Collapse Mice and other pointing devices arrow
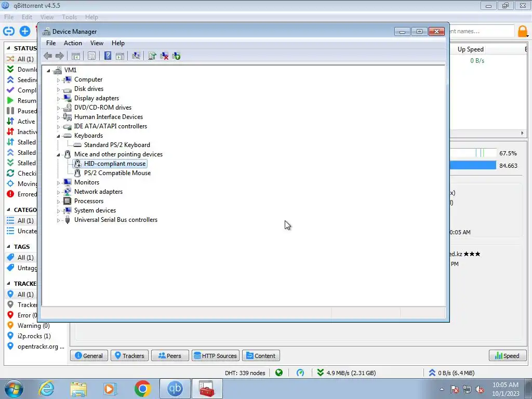This screenshot has height=399, width=532. click(58, 155)
